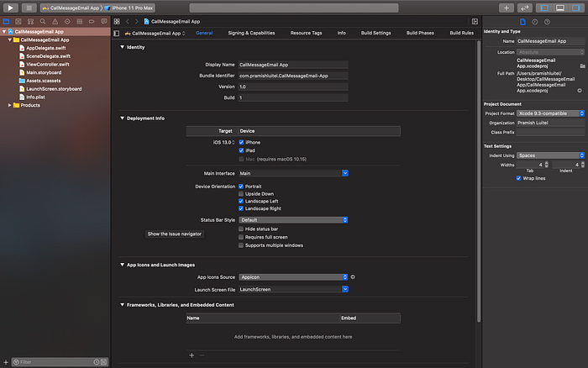Open the Build Phases tab
Viewport: 588px width, 368px height.
420,33
